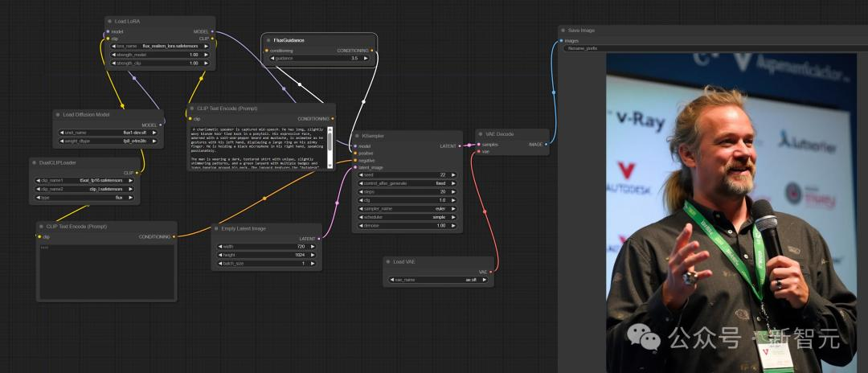Select the VAE Decode node title bar
This screenshot has height=373, width=868.
click(512, 134)
